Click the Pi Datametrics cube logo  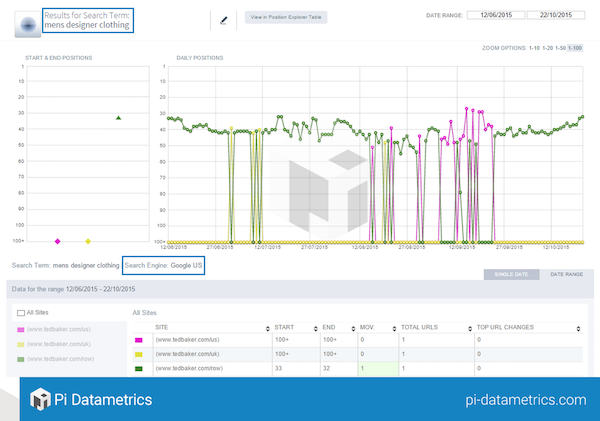[41, 400]
